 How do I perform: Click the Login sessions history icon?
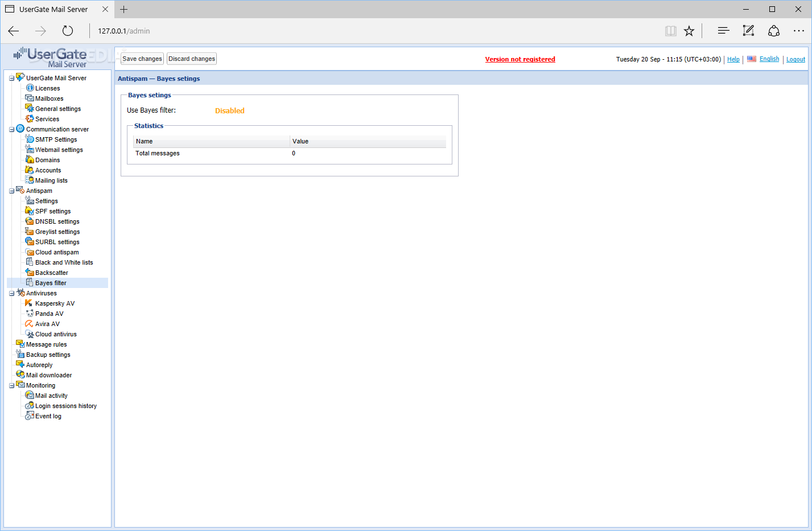point(30,405)
